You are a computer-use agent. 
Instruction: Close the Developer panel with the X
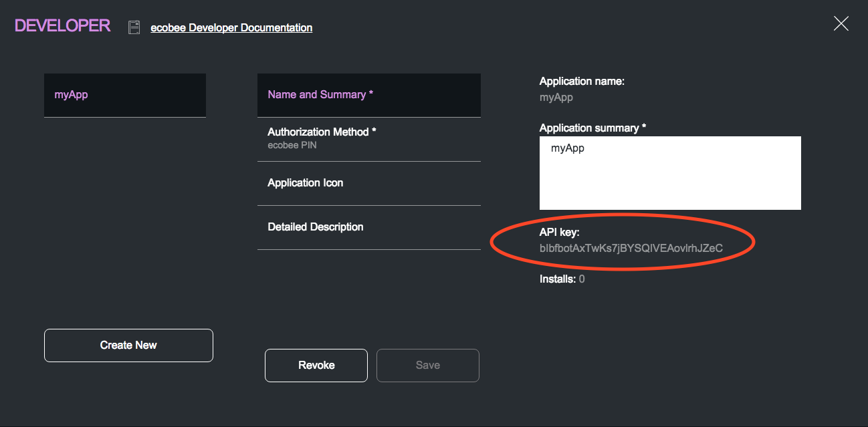tap(841, 24)
